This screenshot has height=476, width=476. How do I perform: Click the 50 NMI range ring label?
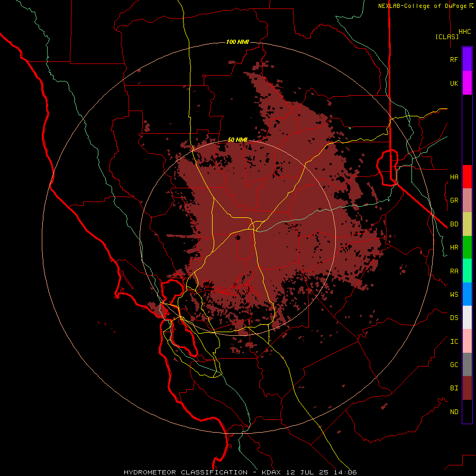point(237,140)
